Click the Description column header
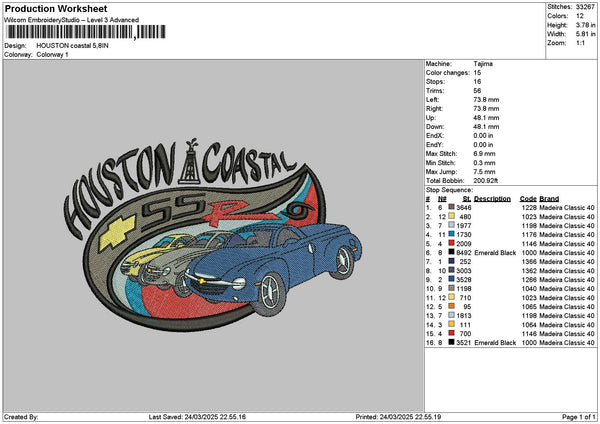 [x=491, y=197]
